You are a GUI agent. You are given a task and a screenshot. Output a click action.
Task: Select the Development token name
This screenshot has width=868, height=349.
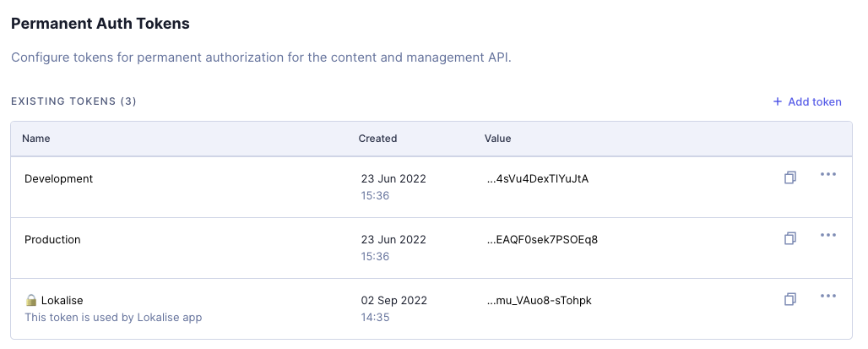(58, 179)
